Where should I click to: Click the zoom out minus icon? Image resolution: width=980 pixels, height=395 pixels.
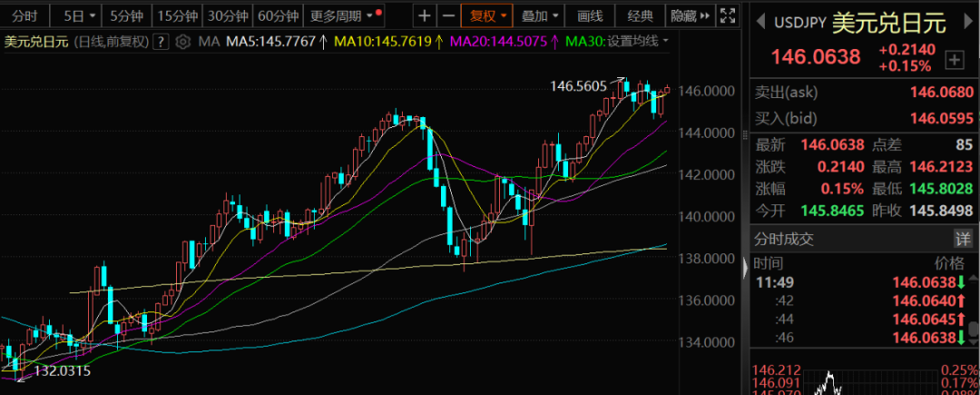point(448,15)
